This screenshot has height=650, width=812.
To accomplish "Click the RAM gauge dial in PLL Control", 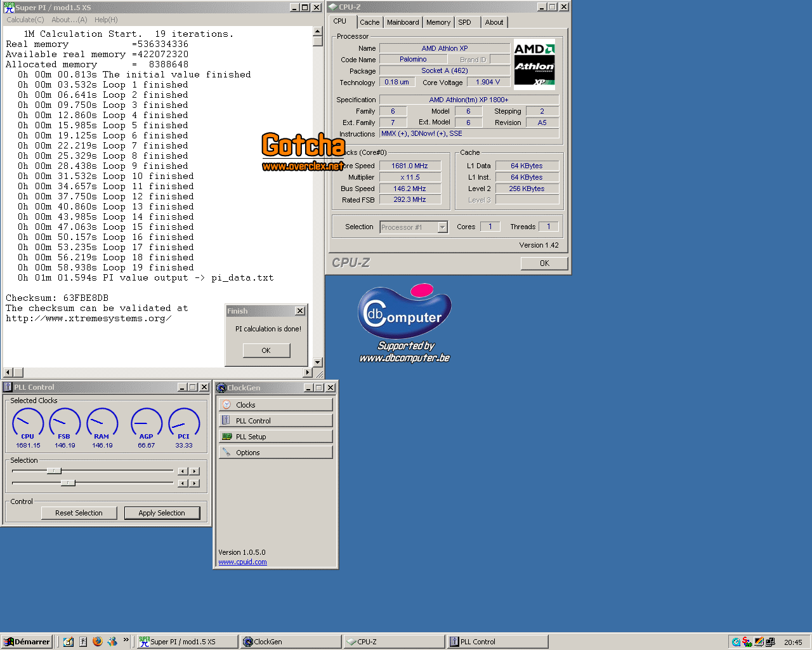I will [x=102, y=423].
